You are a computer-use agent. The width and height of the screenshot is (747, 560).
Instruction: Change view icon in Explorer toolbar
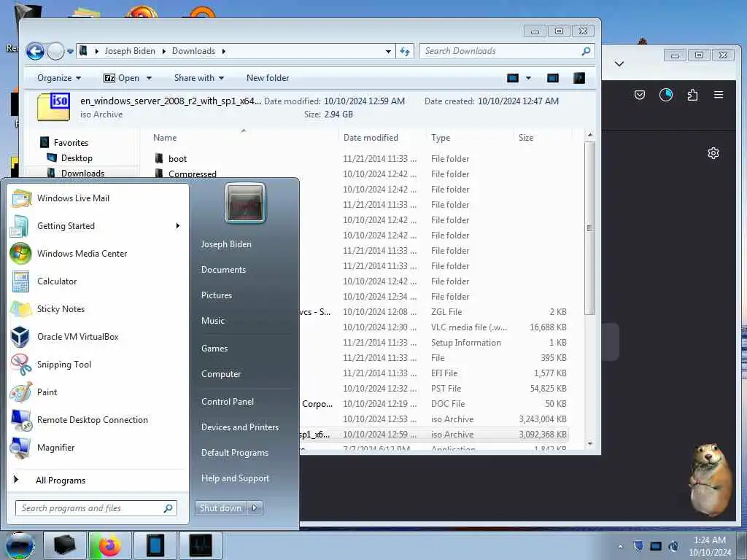pos(513,78)
